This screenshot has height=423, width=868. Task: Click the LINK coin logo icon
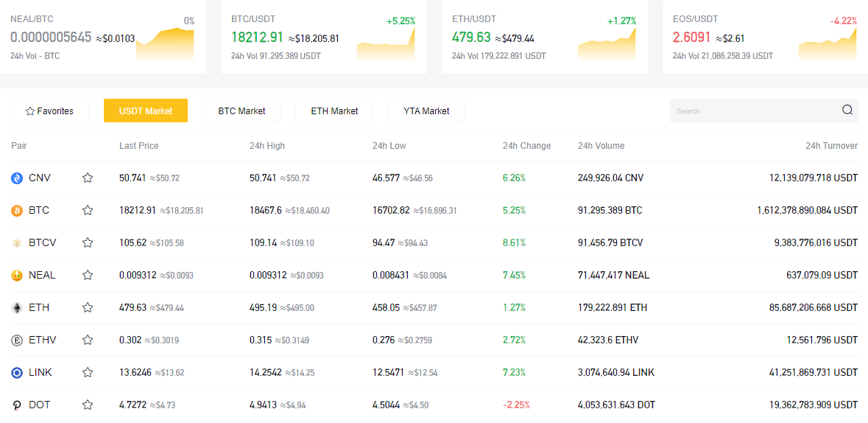click(x=17, y=372)
